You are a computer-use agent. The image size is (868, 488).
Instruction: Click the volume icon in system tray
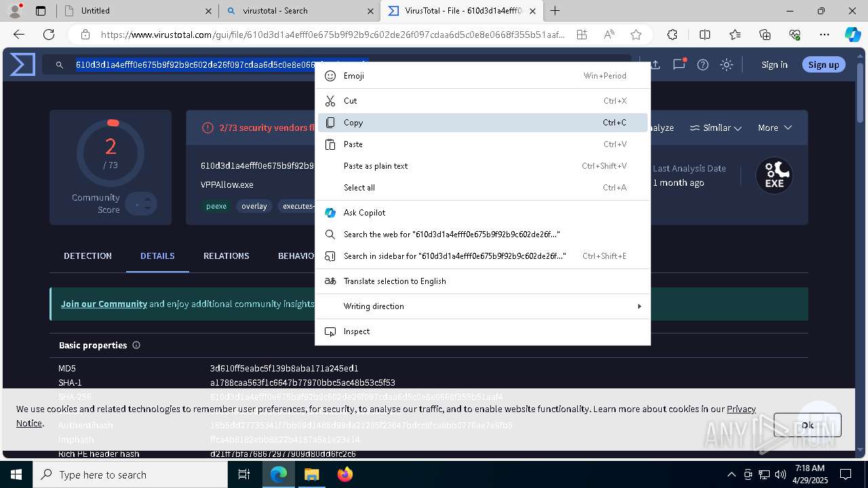pos(781,474)
